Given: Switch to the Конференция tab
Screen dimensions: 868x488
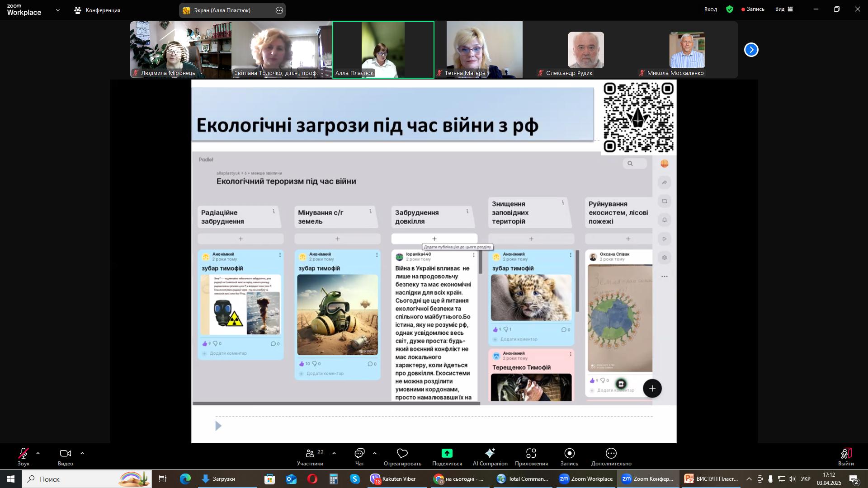Looking at the screenshot, I should tap(97, 10).
